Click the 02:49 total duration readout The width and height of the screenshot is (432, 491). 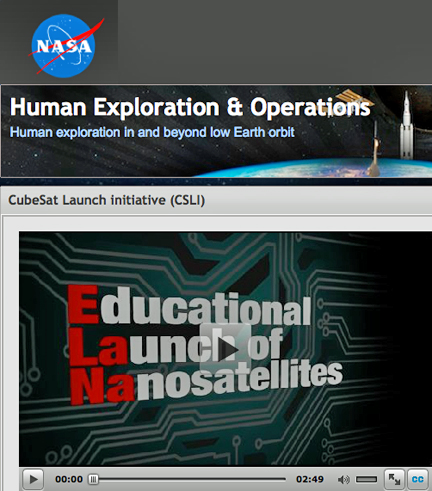tap(310, 479)
